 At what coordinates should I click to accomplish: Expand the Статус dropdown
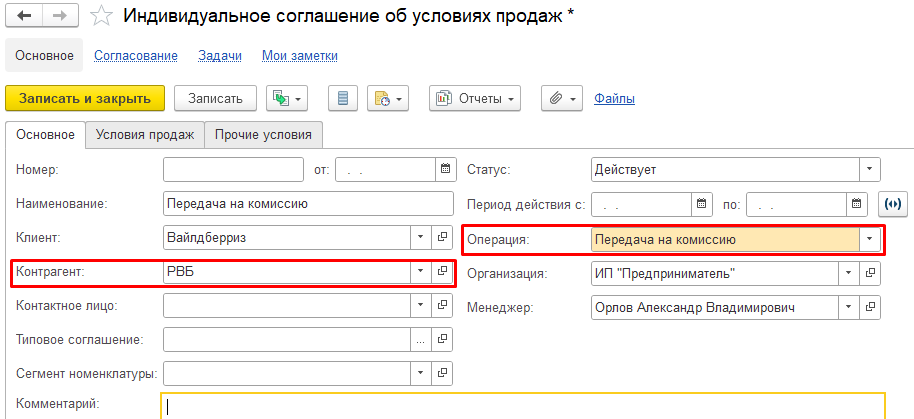pyautogui.click(x=870, y=170)
